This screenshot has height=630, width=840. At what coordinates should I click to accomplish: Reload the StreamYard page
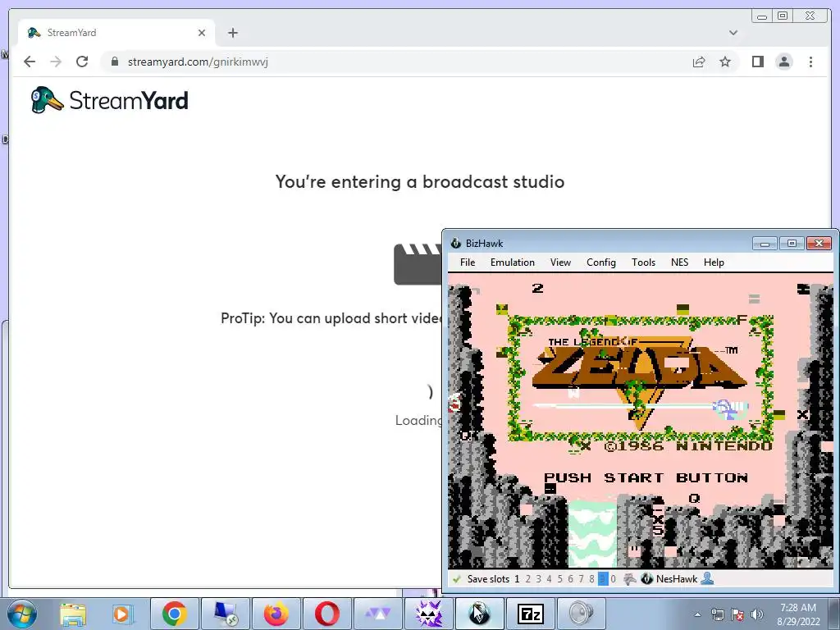(82, 62)
